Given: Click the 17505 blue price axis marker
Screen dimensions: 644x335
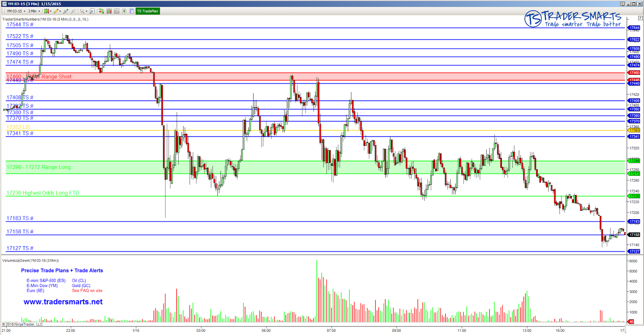Looking at the screenshot, I should [634, 49].
